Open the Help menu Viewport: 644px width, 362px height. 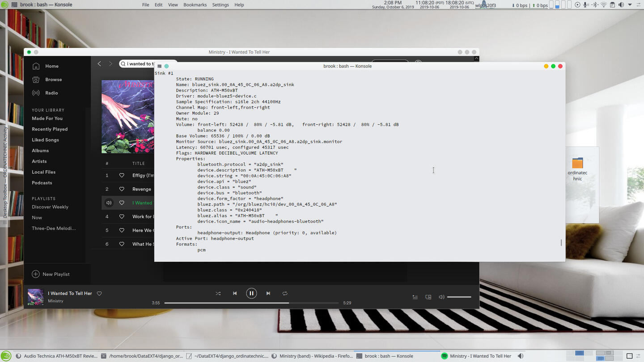click(239, 5)
